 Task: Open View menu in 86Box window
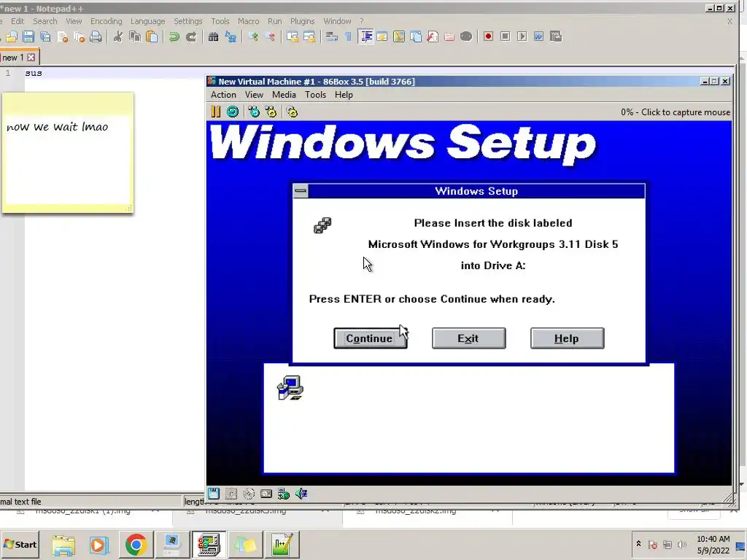click(x=254, y=95)
